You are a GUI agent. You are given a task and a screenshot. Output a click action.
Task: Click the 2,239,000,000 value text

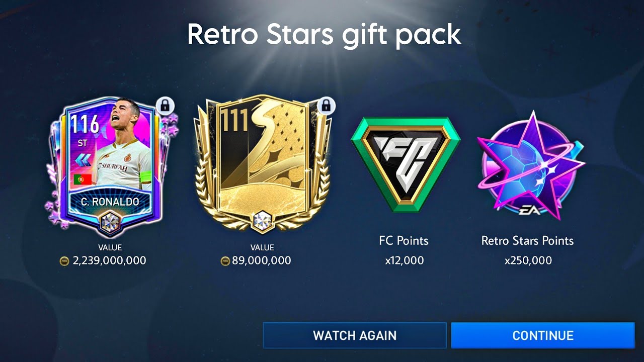(x=109, y=260)
